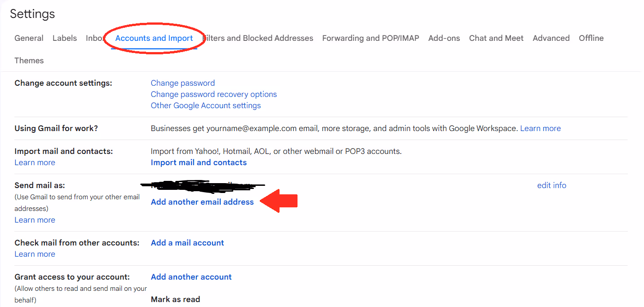Click the Settings page heading
Image resolution: width=644 pixels, height=307 pixels.
[32, 14]
